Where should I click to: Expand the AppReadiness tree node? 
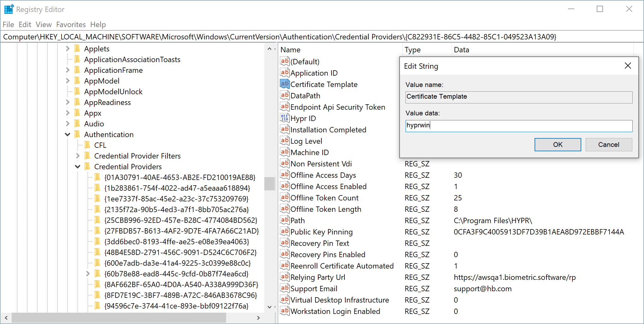[x=67, y=102]
